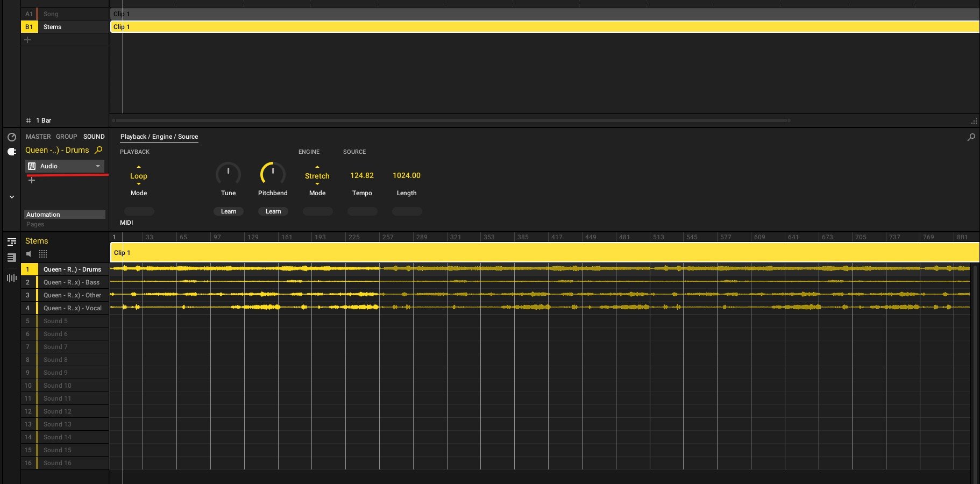Screen dimensions: 980x484
Task: Click the Audio plug-in slot icon
Action: tap(32, 166)
